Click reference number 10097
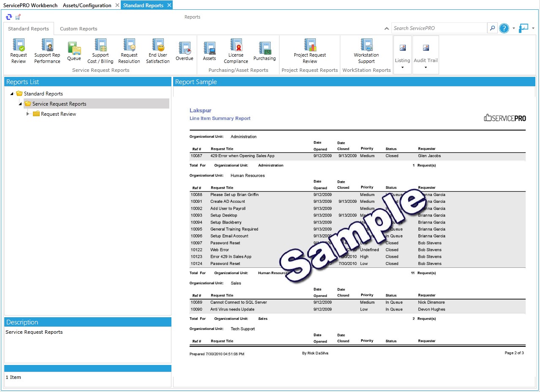Image resolution: width=540 pixels, height=392 pixels. click(196, 243)
